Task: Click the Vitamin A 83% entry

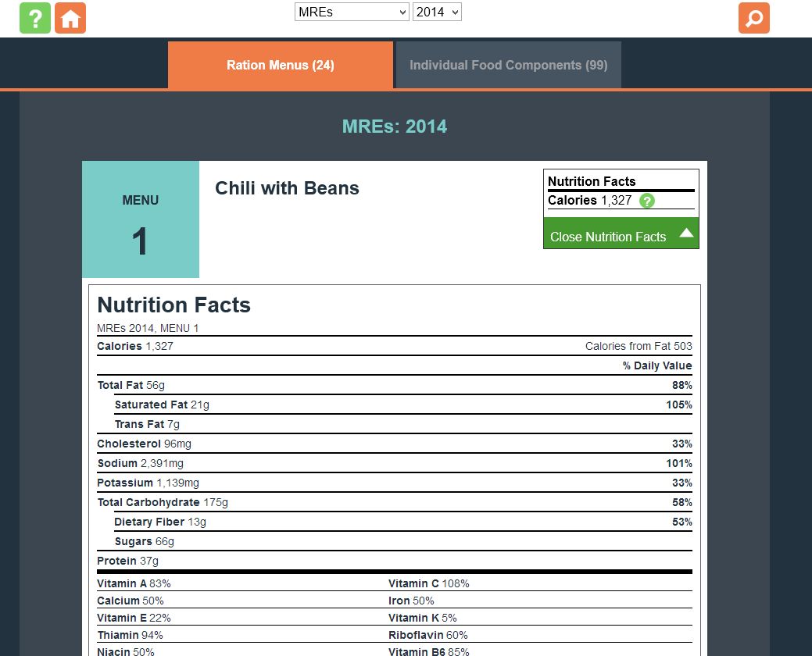Action: [134, 583]
